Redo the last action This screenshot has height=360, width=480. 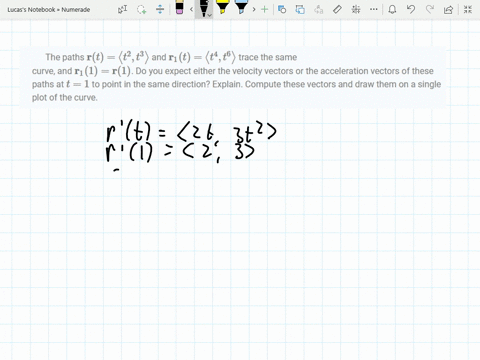(430, 9)
